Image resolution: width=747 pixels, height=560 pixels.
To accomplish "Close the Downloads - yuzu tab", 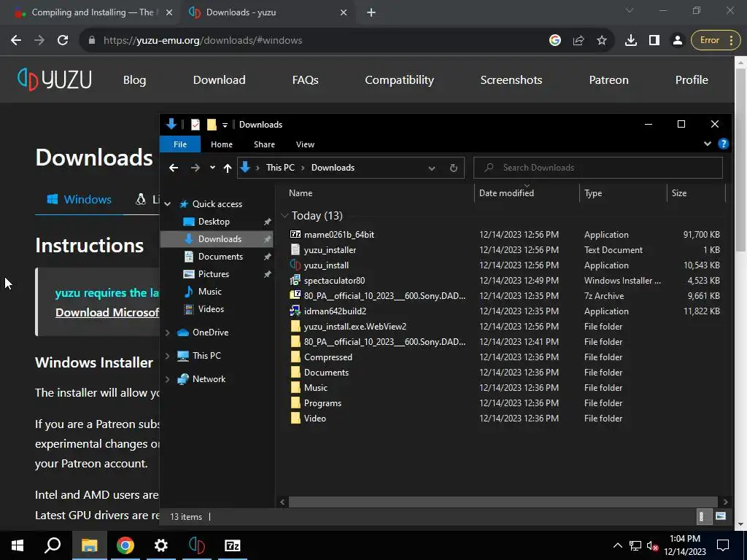I will coord(344,13).
